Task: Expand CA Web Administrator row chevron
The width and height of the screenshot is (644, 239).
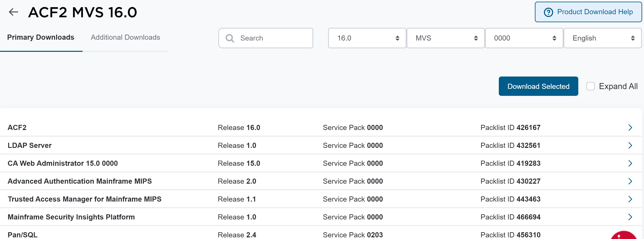Action: click(x=630, y=163)
